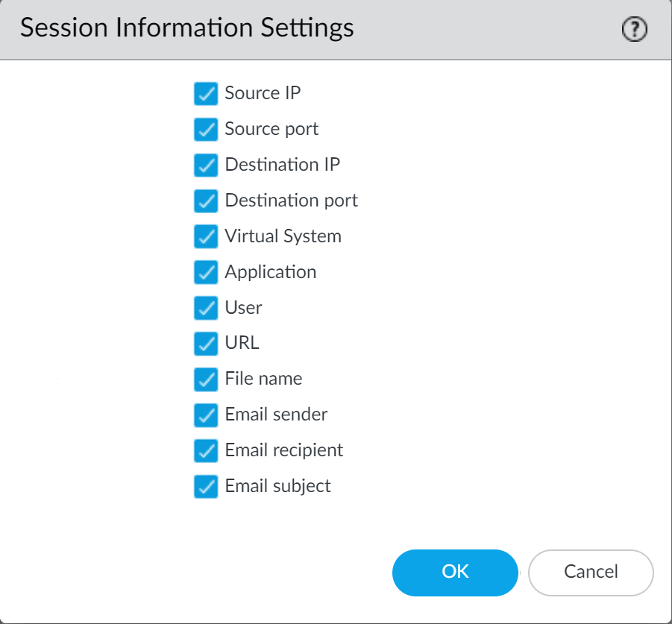This screenshot has height=624, width=672.
Task: Toggle the URL checkbox
Action: point(206,344)
